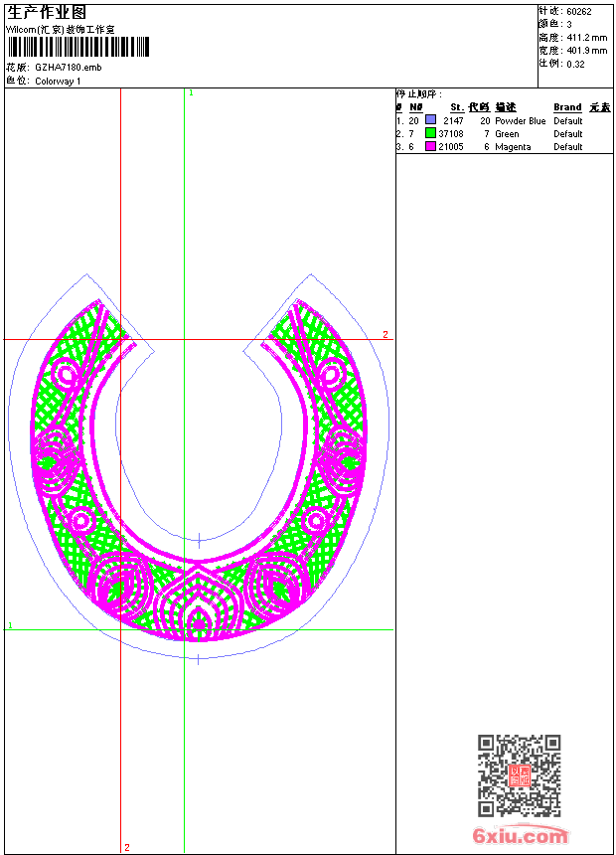
Task: Click the '描述' column header
Action: (x=506, y=107)
